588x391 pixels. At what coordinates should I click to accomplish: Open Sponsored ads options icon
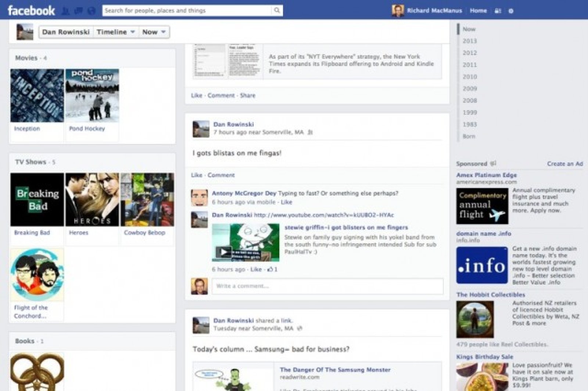pos(493,164)
